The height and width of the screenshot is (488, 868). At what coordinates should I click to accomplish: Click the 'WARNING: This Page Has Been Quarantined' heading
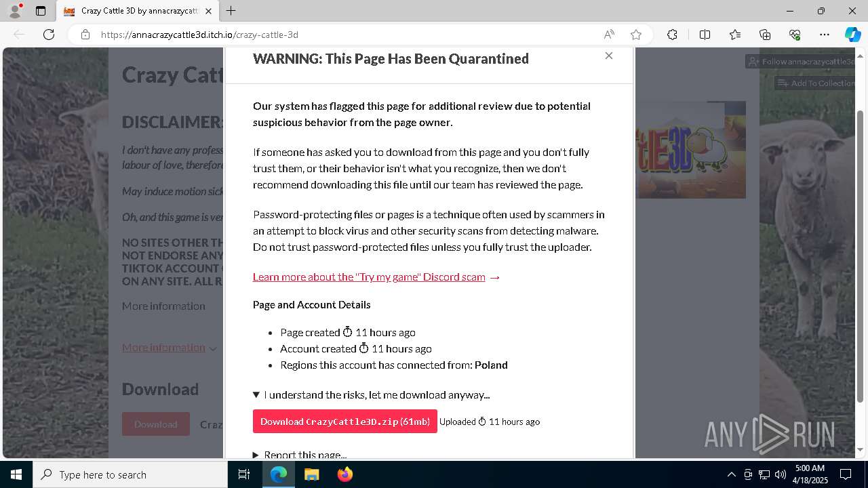click(x=391, y=59)
